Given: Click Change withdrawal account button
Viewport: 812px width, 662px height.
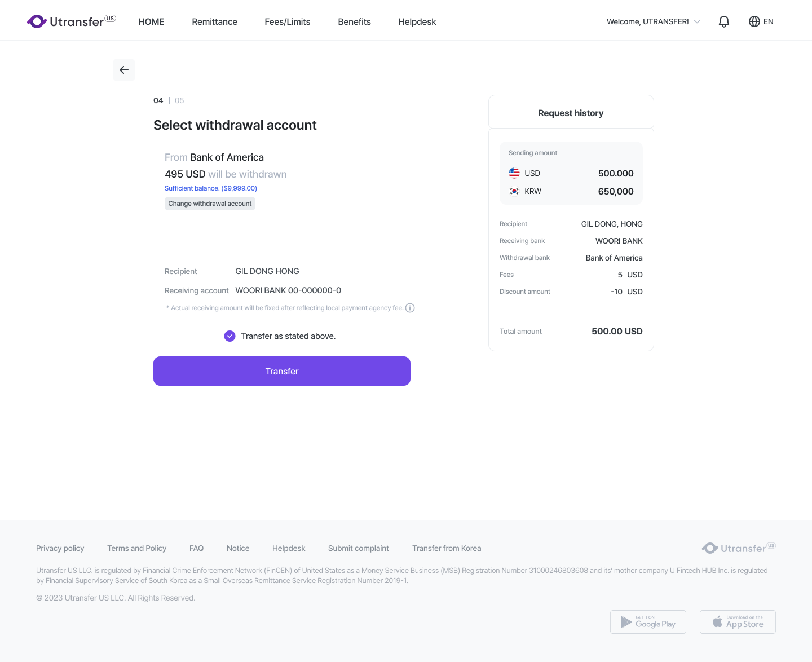Looking at the screenshot, I should pyautogui.click(x=210, y=204).
